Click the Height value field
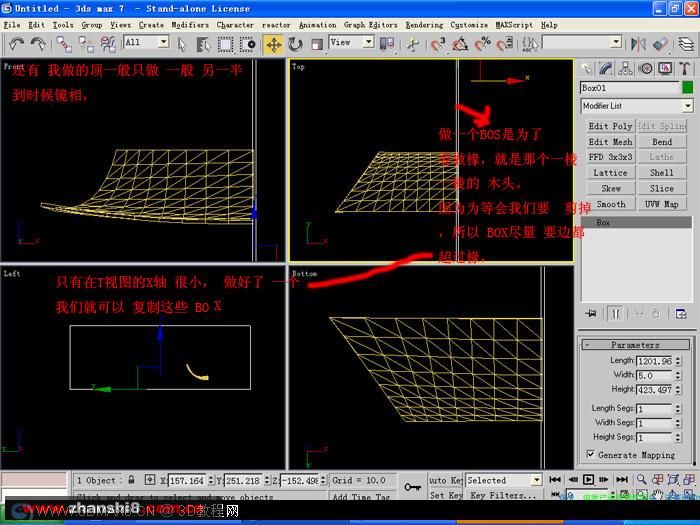The width and height of the screenshot is (700, 525). [654, 390]
